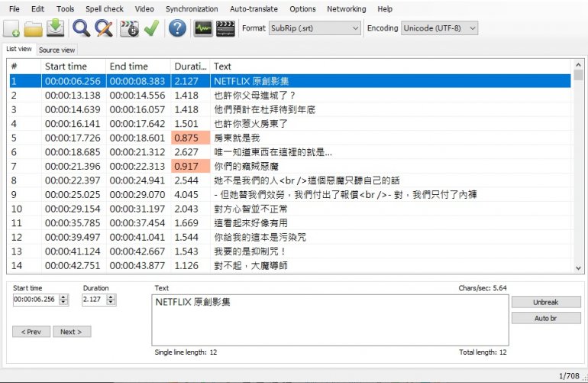
Task: Sort by the Start time column header
Action: [x=73, y=67]
